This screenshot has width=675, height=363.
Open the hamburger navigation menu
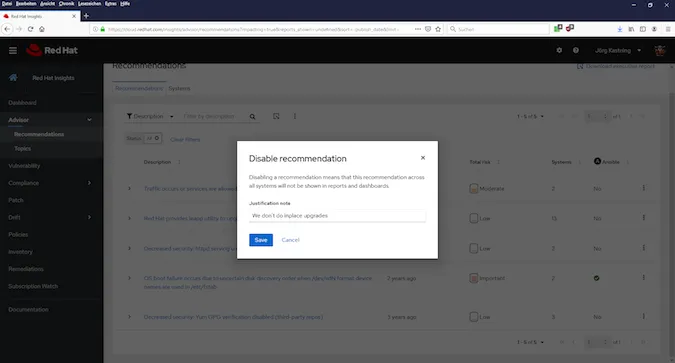pyautogui.click(x=13, y=50)
